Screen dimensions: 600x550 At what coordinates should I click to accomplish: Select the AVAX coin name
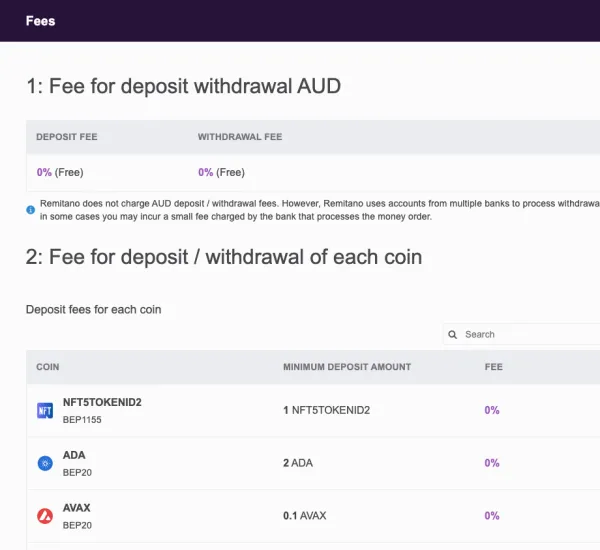coord(77,508)
